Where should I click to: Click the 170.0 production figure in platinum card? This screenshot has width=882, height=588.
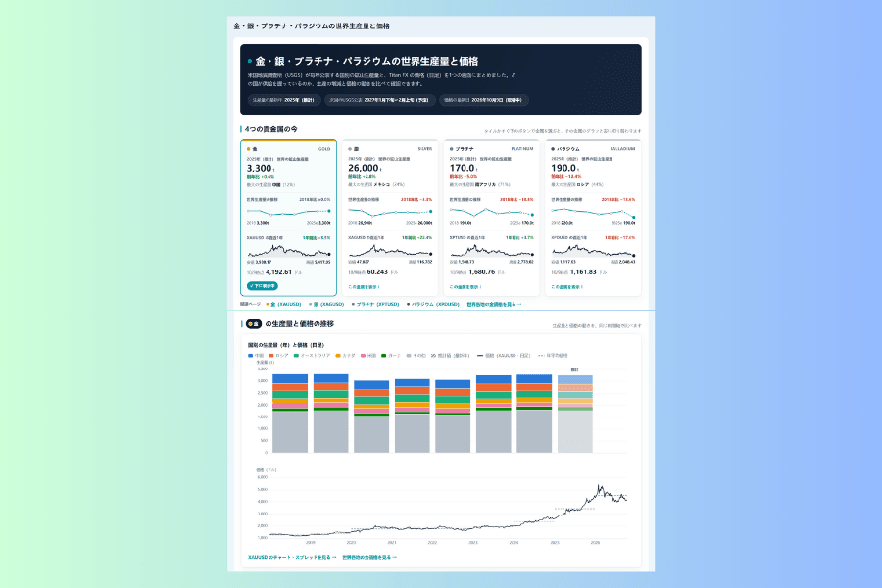click(x=463, y=168)
